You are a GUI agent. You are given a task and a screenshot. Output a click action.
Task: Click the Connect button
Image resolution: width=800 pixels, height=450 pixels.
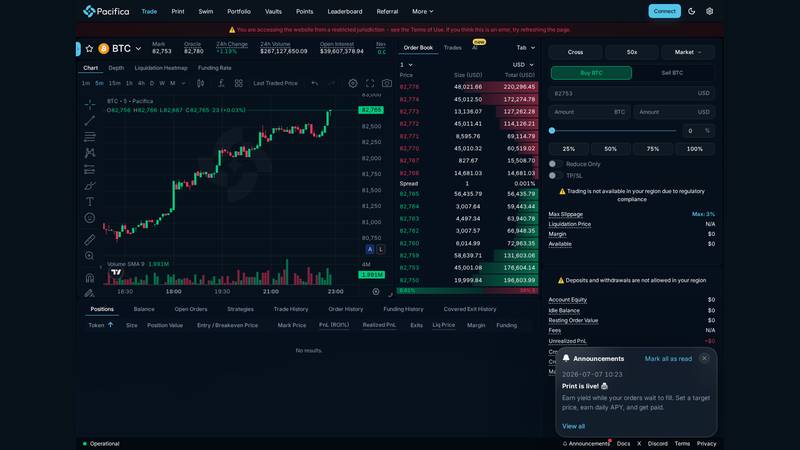pyautogui.click(x=664, y=11)
